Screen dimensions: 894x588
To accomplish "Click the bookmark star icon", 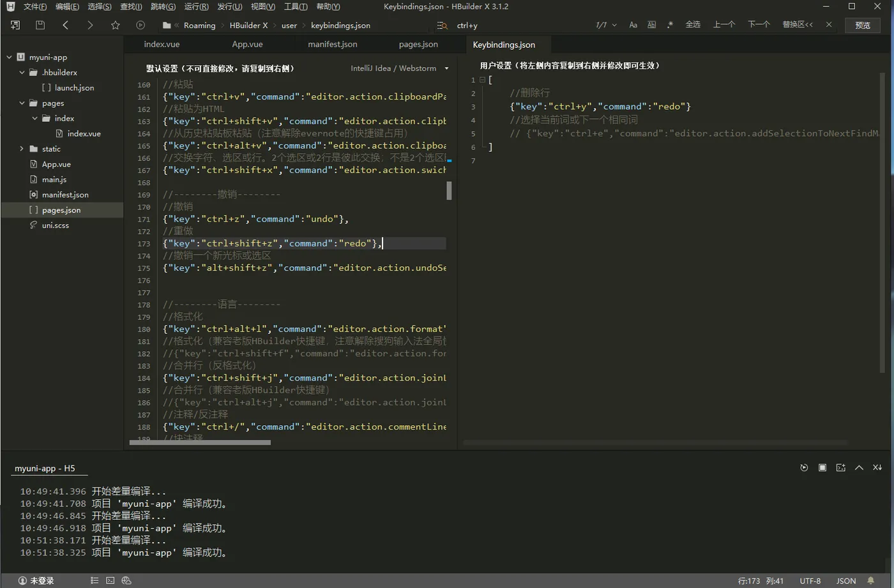I will coord(115,25).
